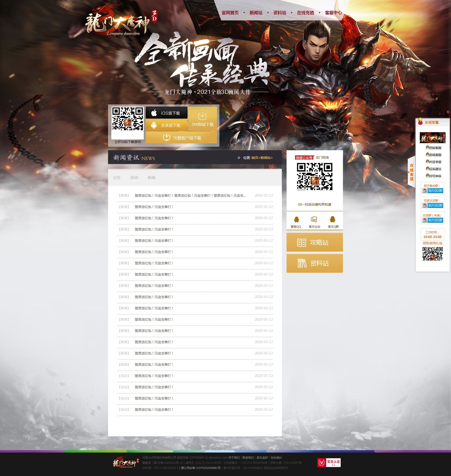Open the 资料站 gold sidebar button

click(x=315, y=263)
